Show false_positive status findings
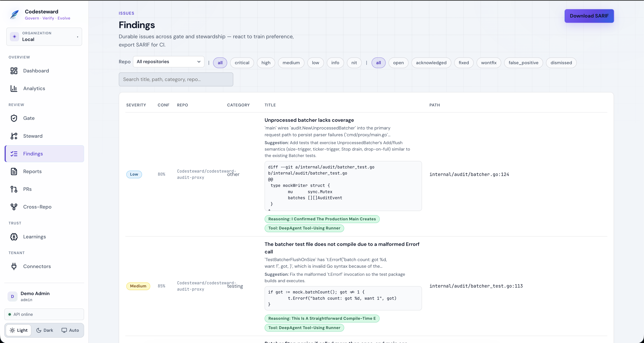 click(x=523, y=63)
